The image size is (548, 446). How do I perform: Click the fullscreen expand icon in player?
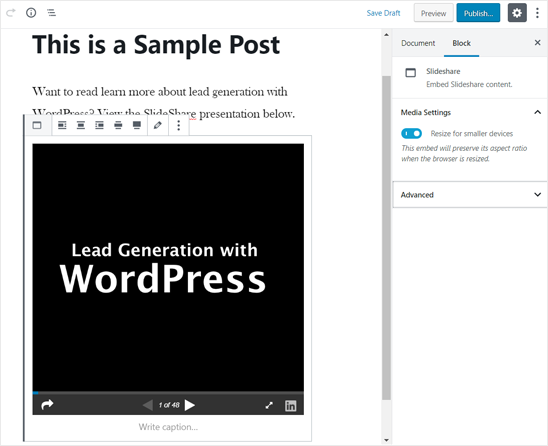(269, 405)
